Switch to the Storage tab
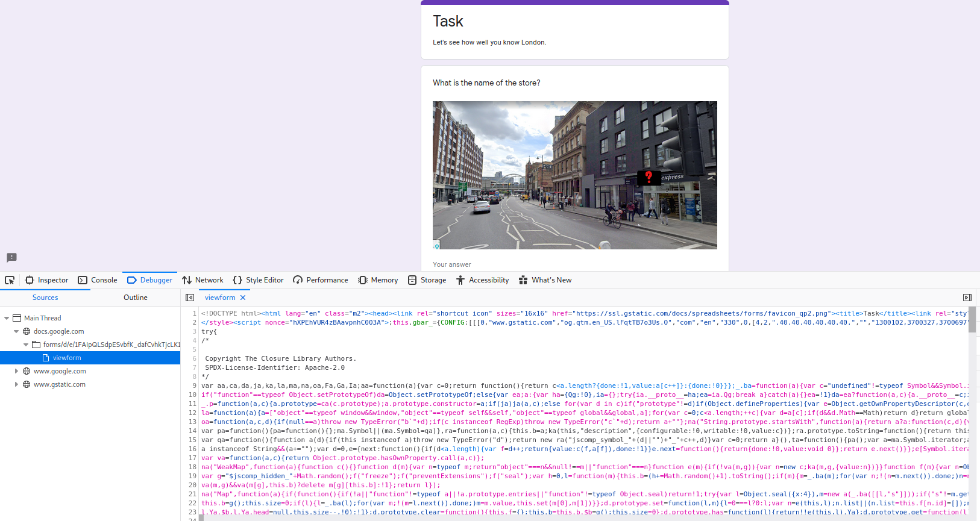Screen dimensions: 980x521 click(427, 280)
